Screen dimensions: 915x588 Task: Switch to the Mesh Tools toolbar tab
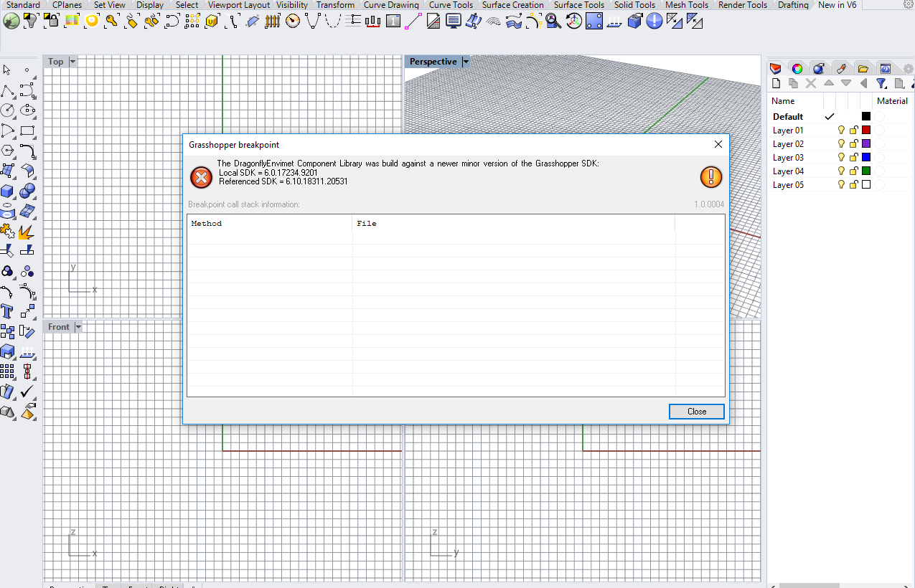pyautogui.click(x=687, y=5)
